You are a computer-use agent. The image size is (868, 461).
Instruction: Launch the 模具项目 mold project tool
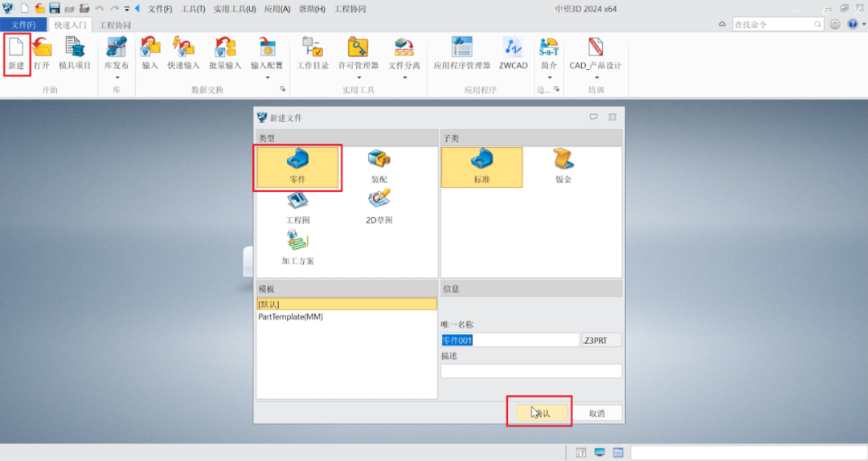tap(75, 53)
